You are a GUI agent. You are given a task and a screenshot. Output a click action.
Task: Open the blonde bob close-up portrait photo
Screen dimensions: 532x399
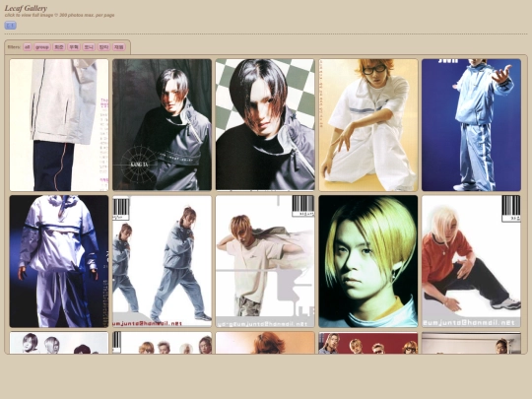click(368, 261)
